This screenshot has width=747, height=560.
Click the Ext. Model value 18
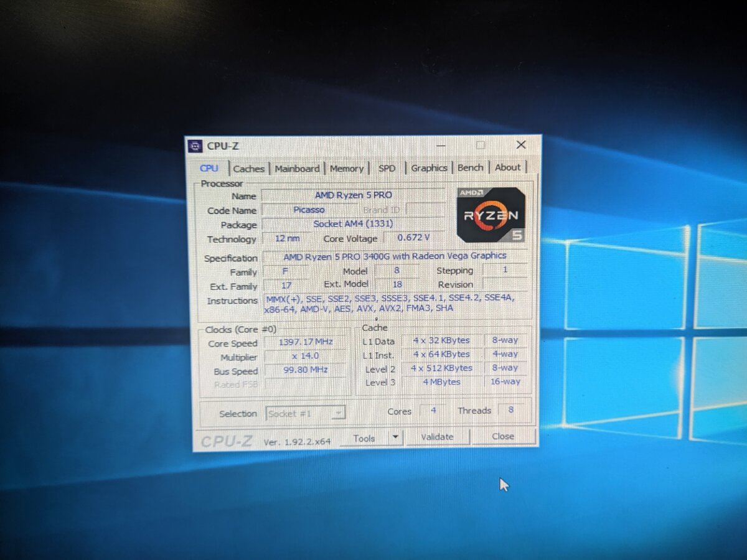[x=397, y=285]
